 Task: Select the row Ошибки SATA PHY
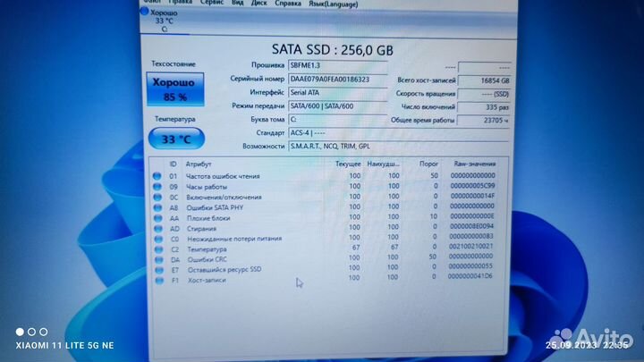[325, 207]
